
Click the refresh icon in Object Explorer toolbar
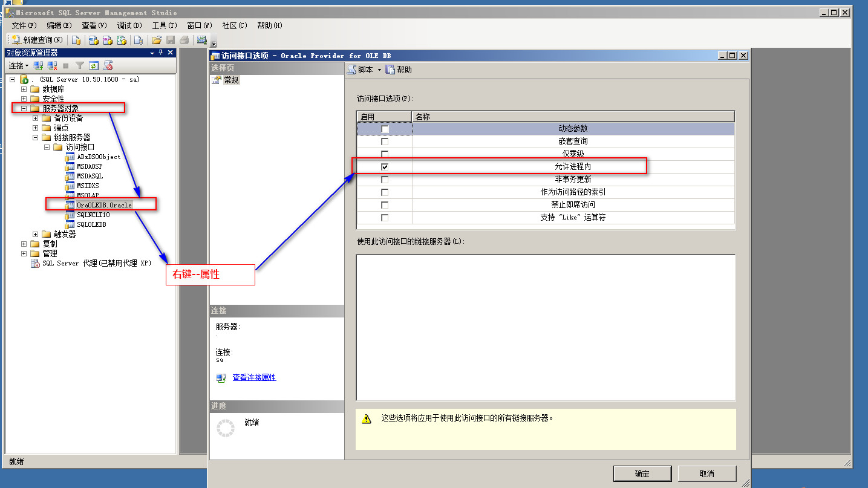tap(94, 65)
